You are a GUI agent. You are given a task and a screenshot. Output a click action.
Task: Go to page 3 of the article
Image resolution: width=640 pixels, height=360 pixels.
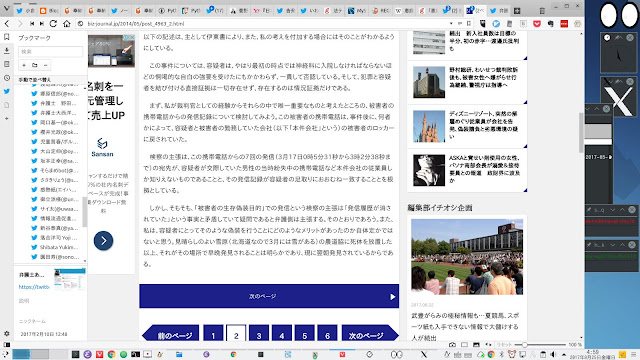(x=259, y=334)
